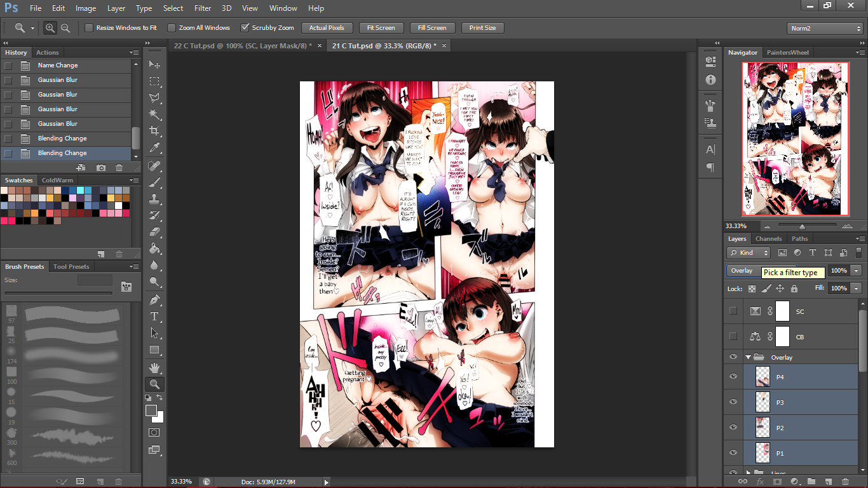Open the History panel menu
868x488 pixels.
[134, 52]
